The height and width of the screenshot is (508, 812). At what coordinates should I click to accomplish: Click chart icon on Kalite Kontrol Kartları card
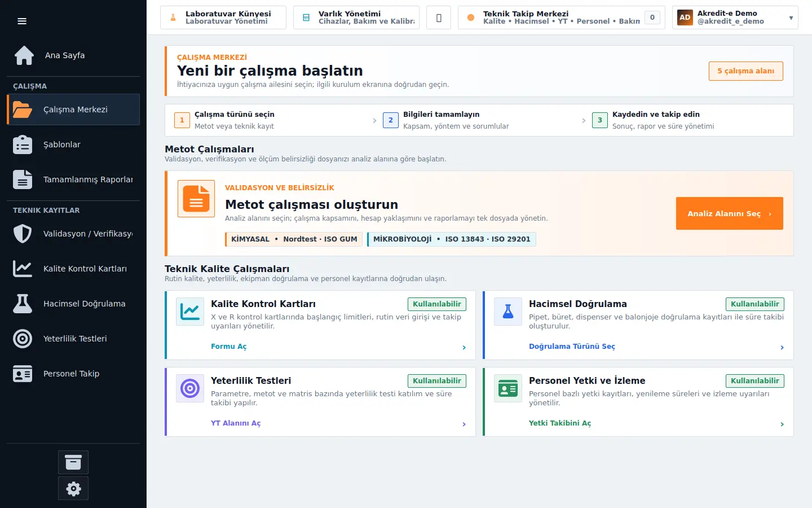point(190,312)
